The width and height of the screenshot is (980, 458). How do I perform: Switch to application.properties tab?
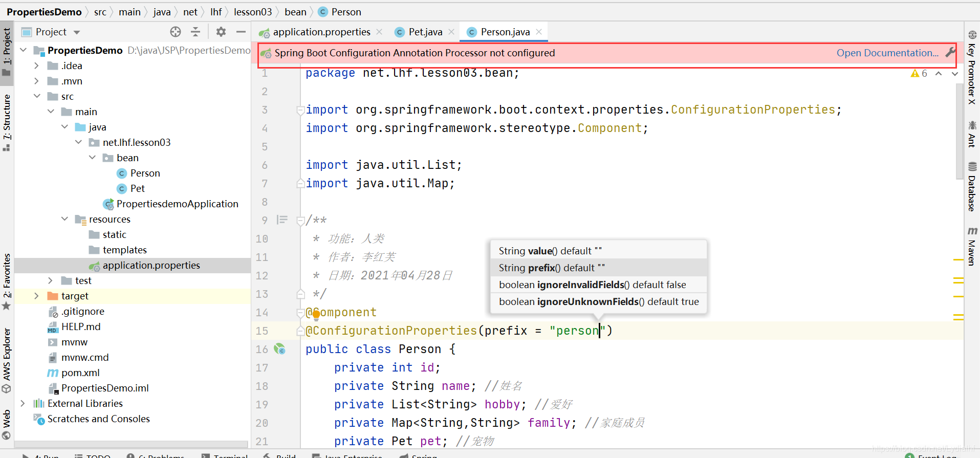pyautogui.click(x=321, y=32)
